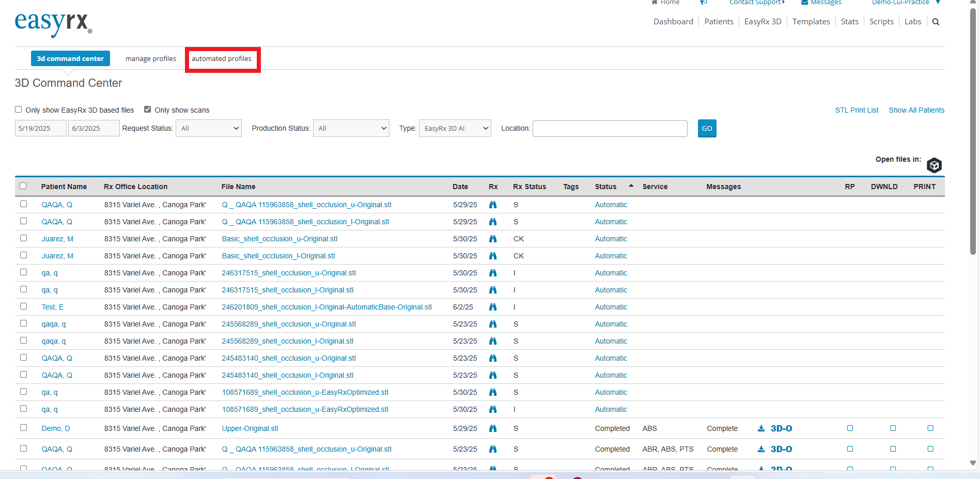The width and height of the screenshot is (980, 479).
Task: Click the end date field 6/3/2025
Action: 94,128
